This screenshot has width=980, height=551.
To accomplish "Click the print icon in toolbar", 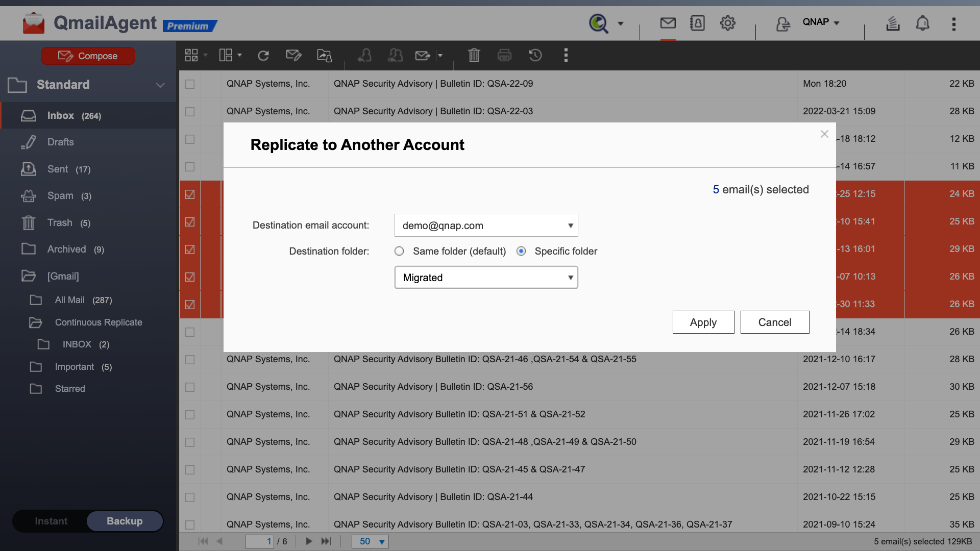I will (504, 55).
